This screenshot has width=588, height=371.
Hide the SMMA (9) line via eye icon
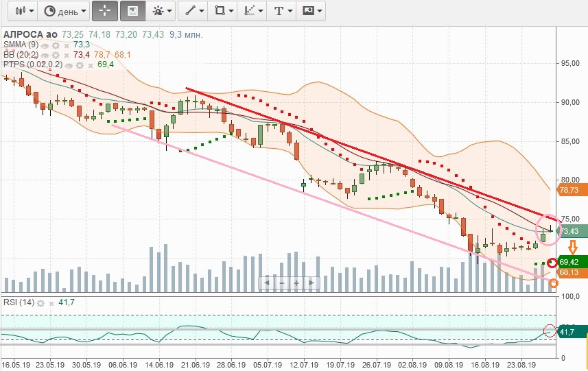45,45
